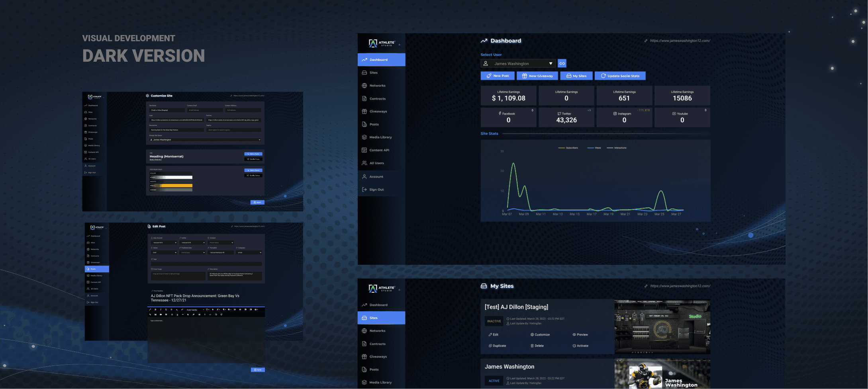Open Posts in the Dashboard screen sidebar

[381, 124]
